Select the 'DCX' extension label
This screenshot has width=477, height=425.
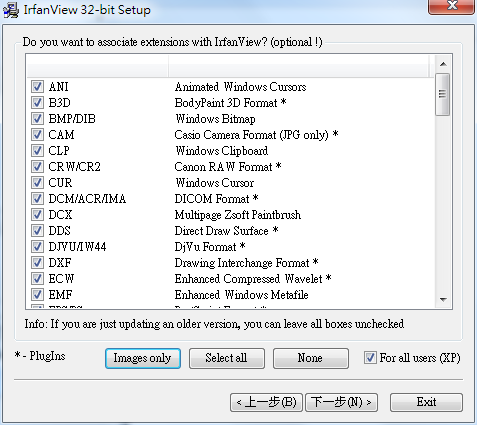[60, 215]
